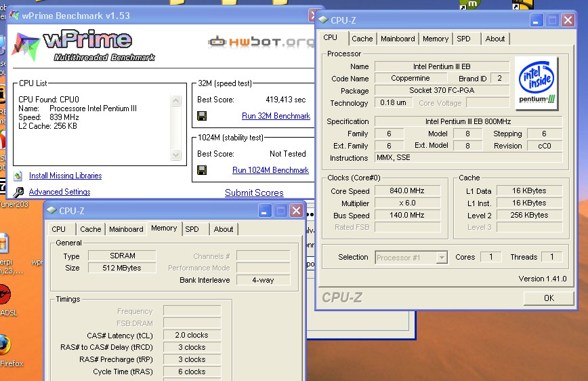This screenshot has width=588, height=381.
Task: Click the Name field Intel Pentium III EB
Action: tap(442, 66)
